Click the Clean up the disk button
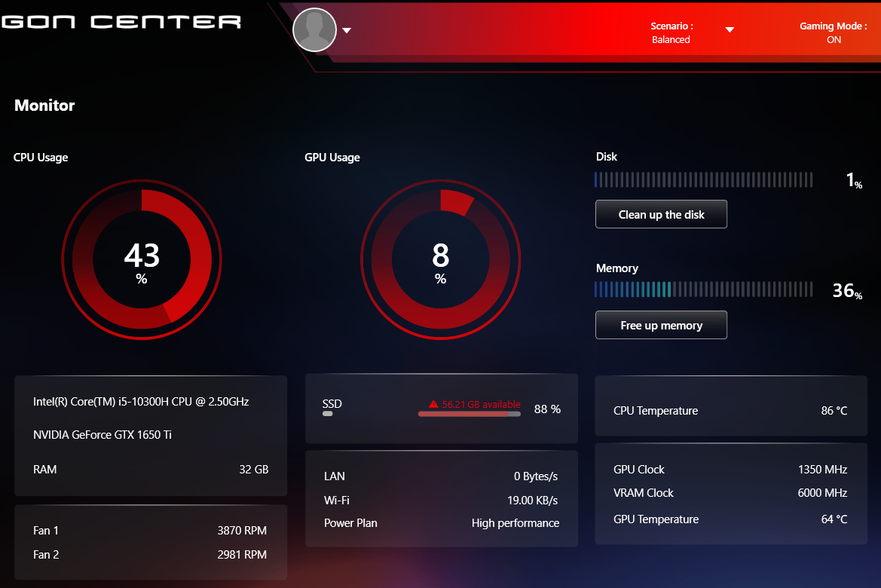The height and width of the screenshot is (588, 881). tap(661, 214)
